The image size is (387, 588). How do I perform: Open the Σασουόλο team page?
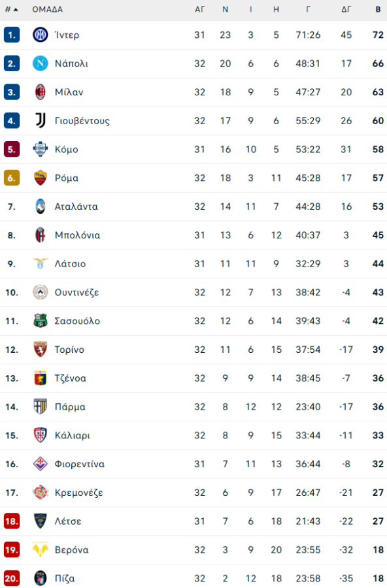[x=75, y=321]
